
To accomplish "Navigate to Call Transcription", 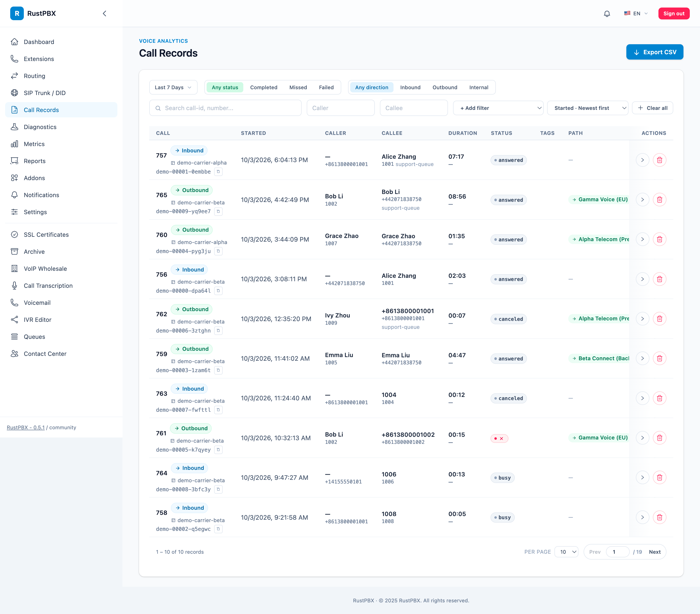I will pyautogui.click(x=61, y=286).
